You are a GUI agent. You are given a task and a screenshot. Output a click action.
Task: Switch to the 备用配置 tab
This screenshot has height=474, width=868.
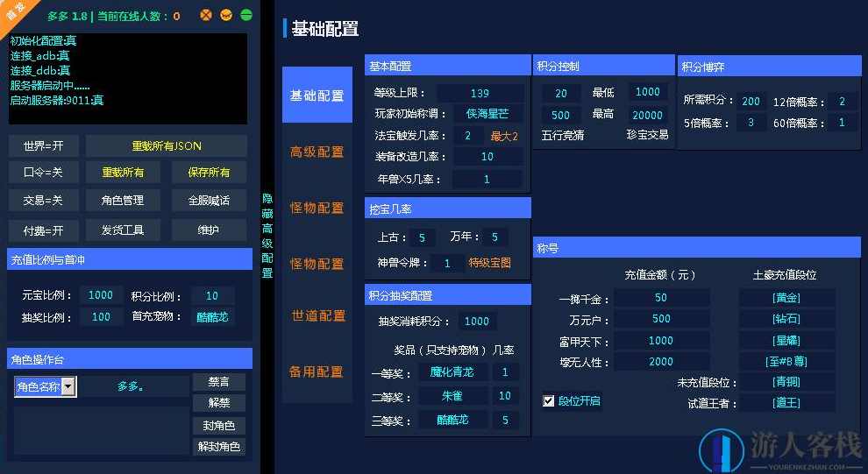[x=317, y=371]
